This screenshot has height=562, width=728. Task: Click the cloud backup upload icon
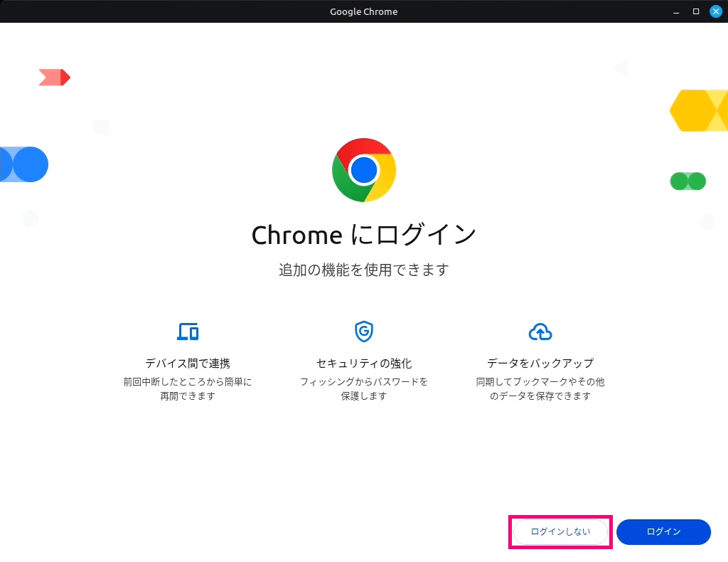(540, 332)
